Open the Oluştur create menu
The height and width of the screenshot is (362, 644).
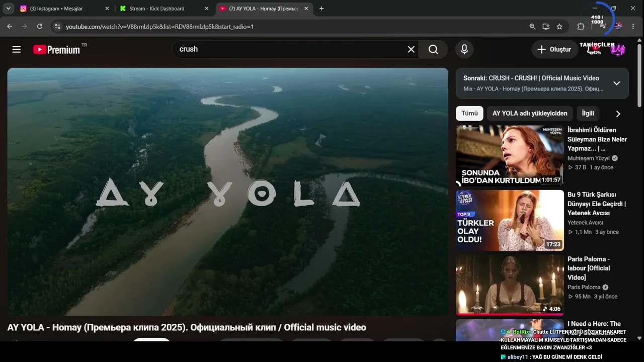(x=554, y=49)
